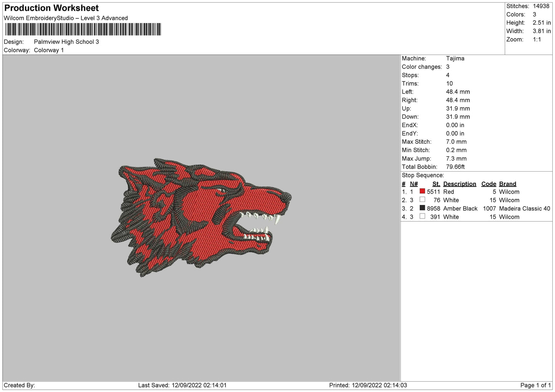Click the stitch count '8958' in stop 3
The image size is (555, 392).
tap(434, 208)
